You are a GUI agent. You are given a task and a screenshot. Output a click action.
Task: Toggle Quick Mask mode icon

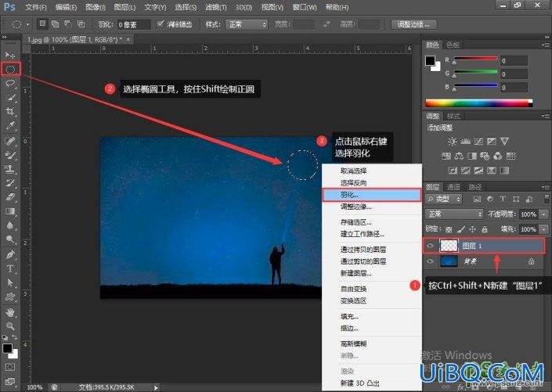pyautogui.click(x=10, y=367)
